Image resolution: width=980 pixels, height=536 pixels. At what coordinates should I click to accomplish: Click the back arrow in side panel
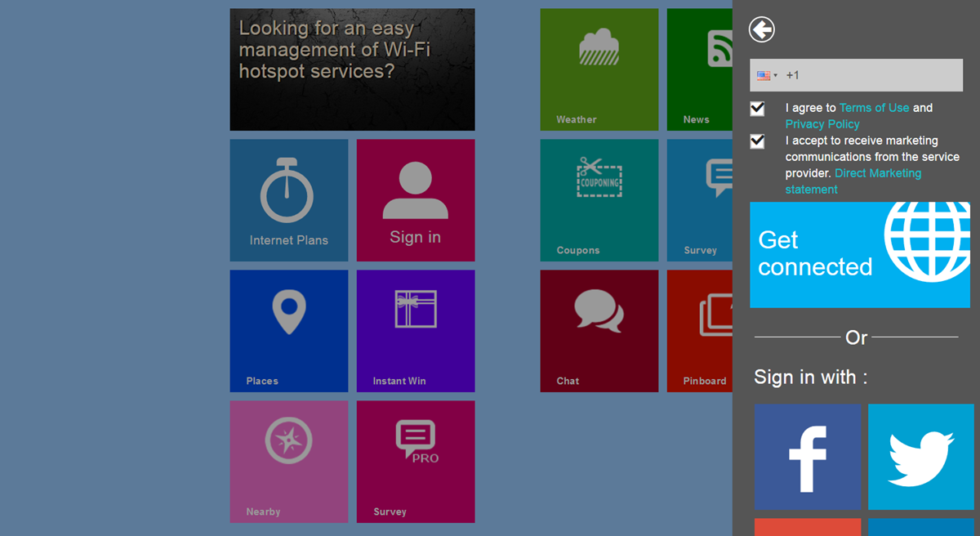[x=761, y=30]
